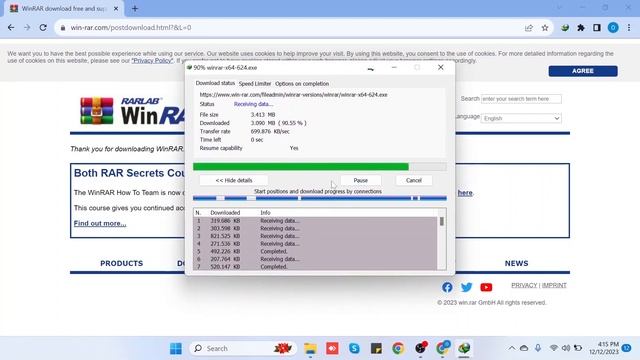Image resolution: width=640 pixels, height=360 pixels.
Task: Open the English language dropdown
Action: pyautogui.click(x=521, y=118)
